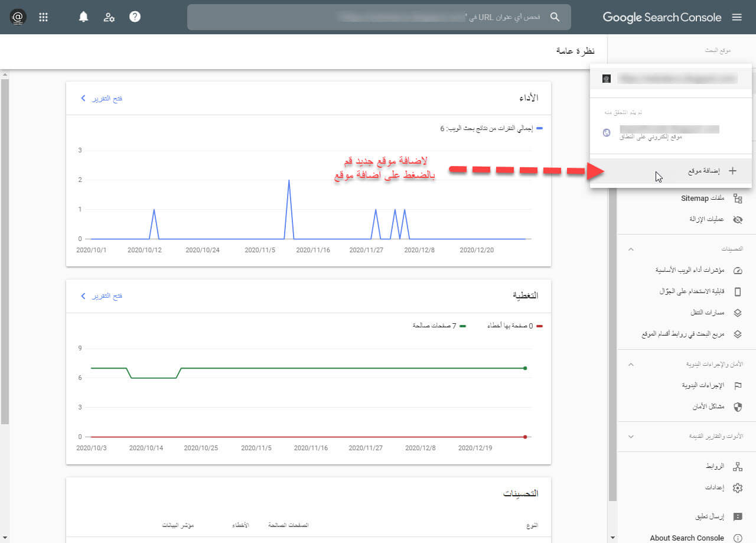756x543 pixels.
Task: Click Google Search Console logo
Action: 662,17
